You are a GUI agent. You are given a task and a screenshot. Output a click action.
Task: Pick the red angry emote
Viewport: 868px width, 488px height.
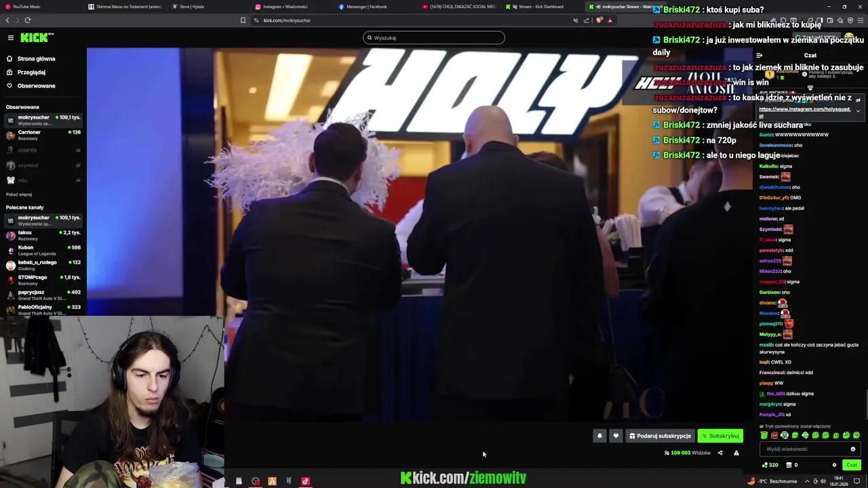tap(774, 435)
